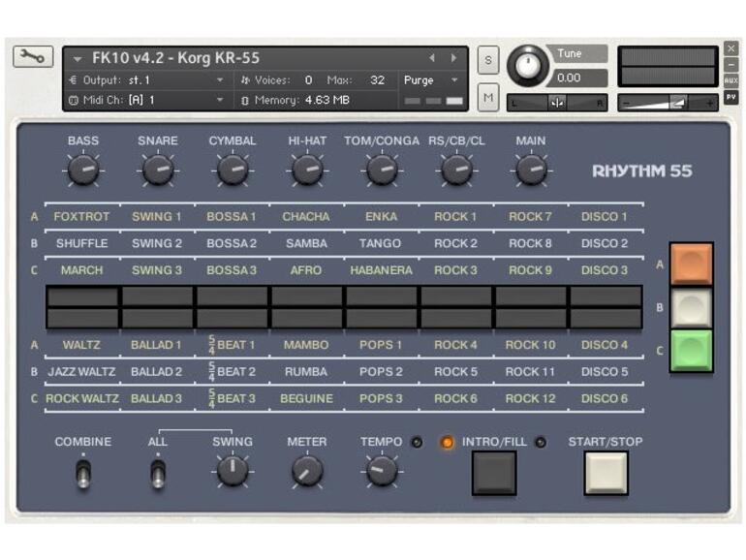Click the DISCO 6 rhythm label
Image resolution: width=746 pixels, height=560 pixels.
pyautogui.click(x=605, y=398)
